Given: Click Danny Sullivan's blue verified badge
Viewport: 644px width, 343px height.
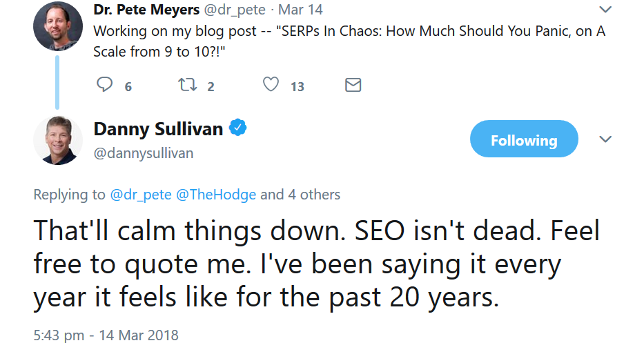Looking at the screenshot, I should pyautogui.click(x=238, y=128).
